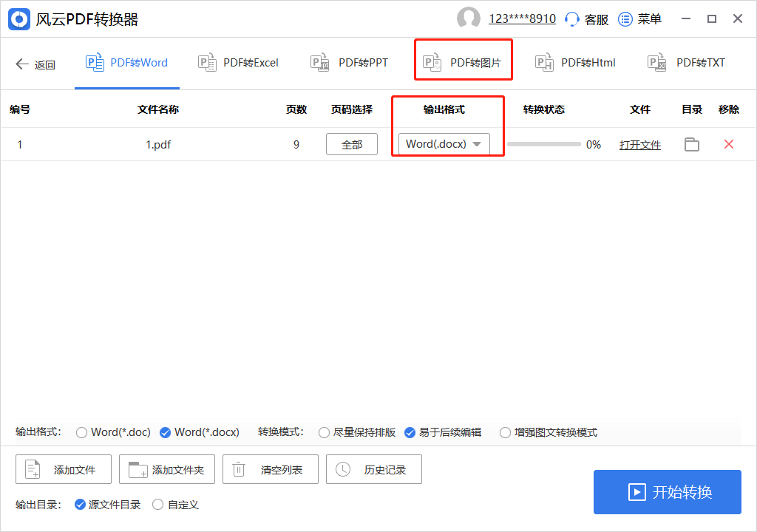
Task: Choose 易于后续编辑 conversion mode
Action: [410, 432]
